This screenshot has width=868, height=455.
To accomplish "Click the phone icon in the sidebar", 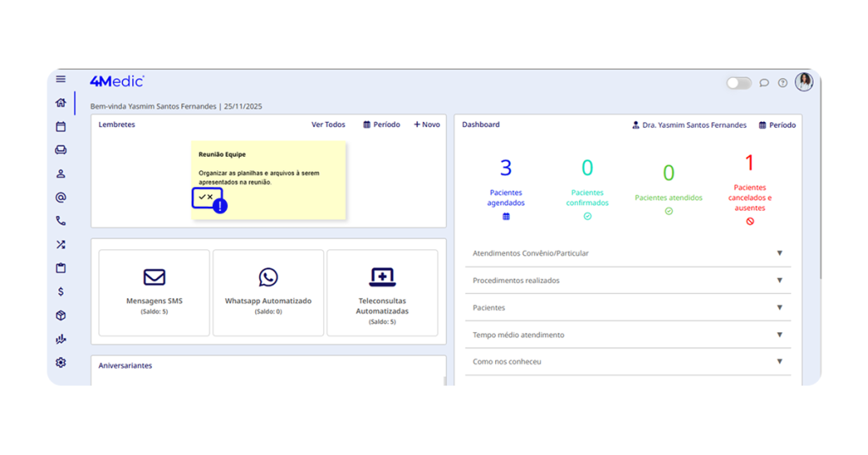I will point(60,221).
